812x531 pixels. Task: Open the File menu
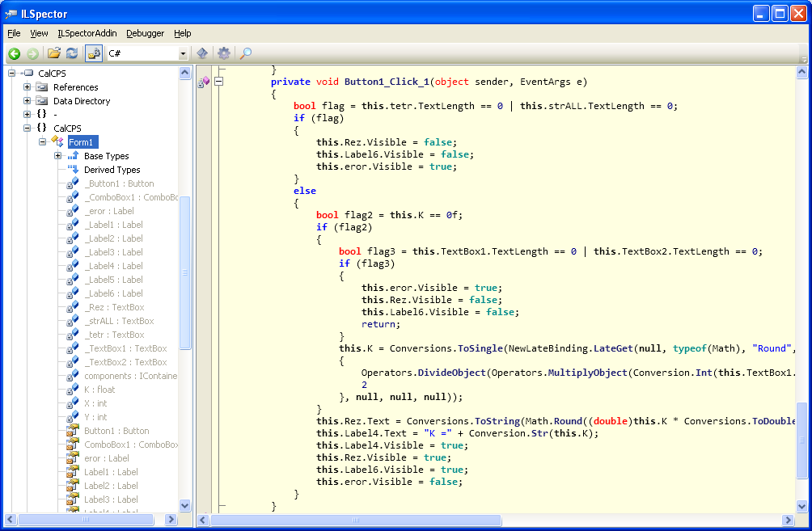pos(14,33)
